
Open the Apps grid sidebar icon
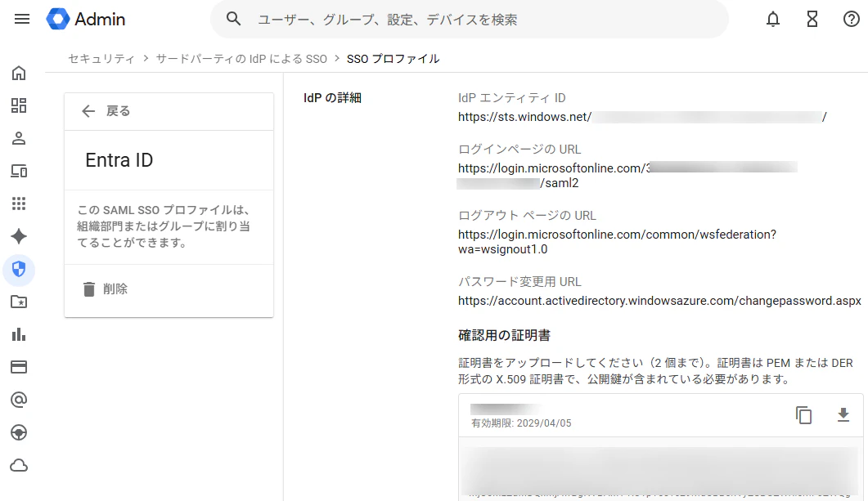[19, 204]
